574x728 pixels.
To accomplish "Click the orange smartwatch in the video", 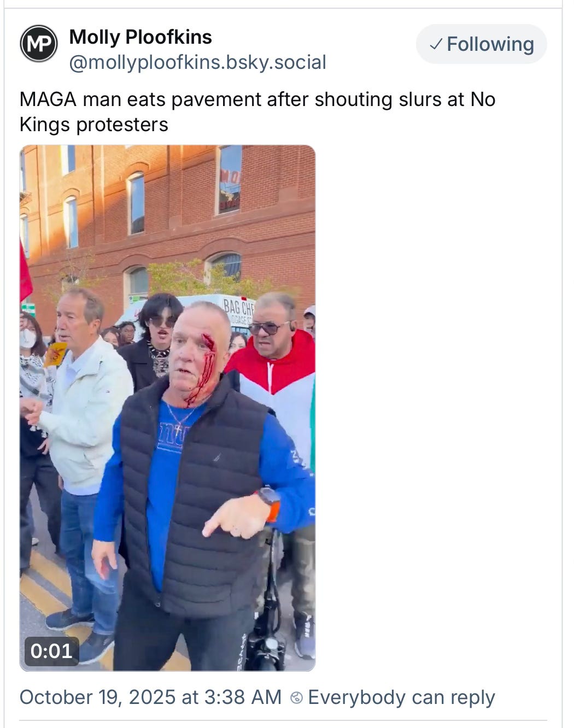I will [x=270, y=502].
